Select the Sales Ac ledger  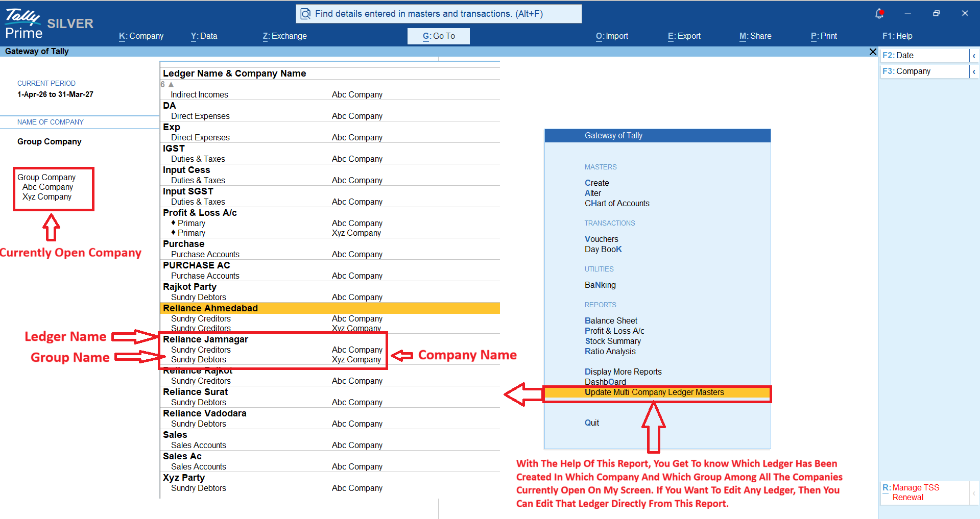tap(182, 456)
